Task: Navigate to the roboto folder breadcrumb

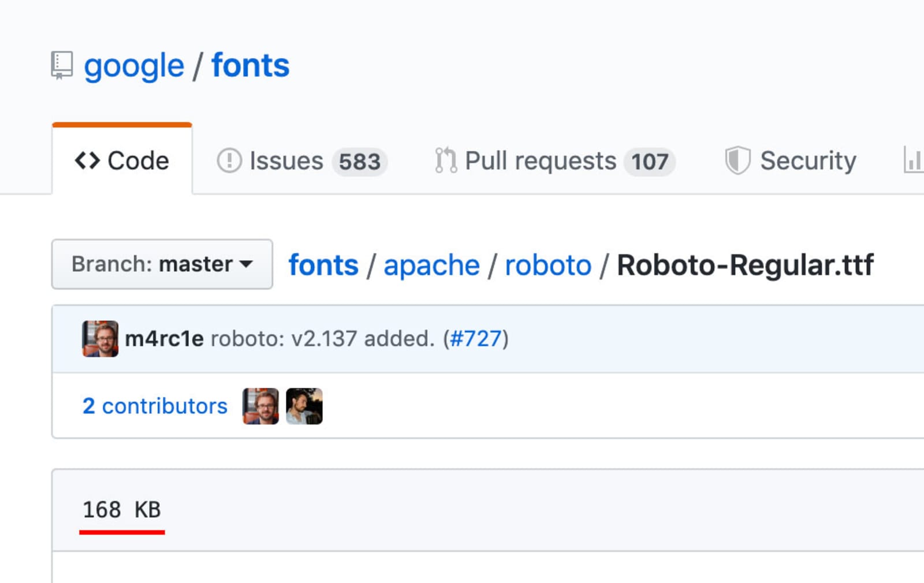Action: [548, 266]
